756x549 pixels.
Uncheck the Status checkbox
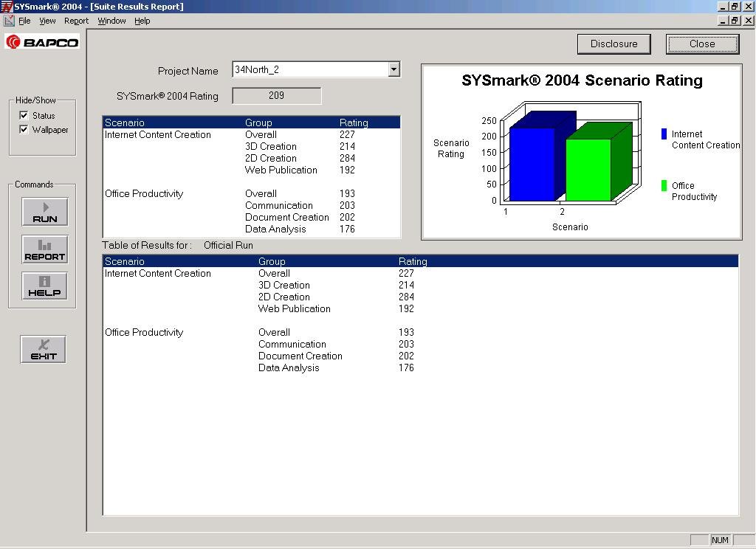(23, 115)
